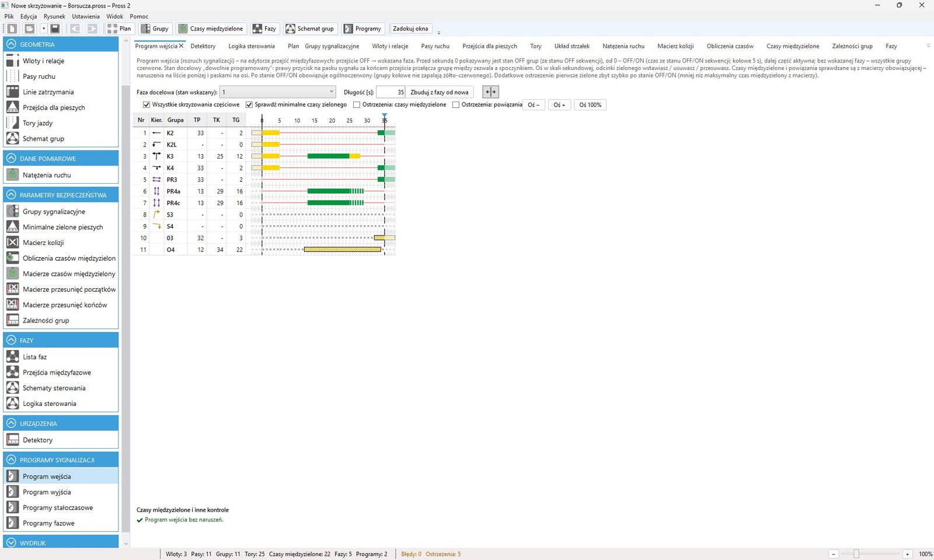Click the symmetric axis arrows icon button
The height and width of the screenshot is (560, 934).
click(491, 92)
